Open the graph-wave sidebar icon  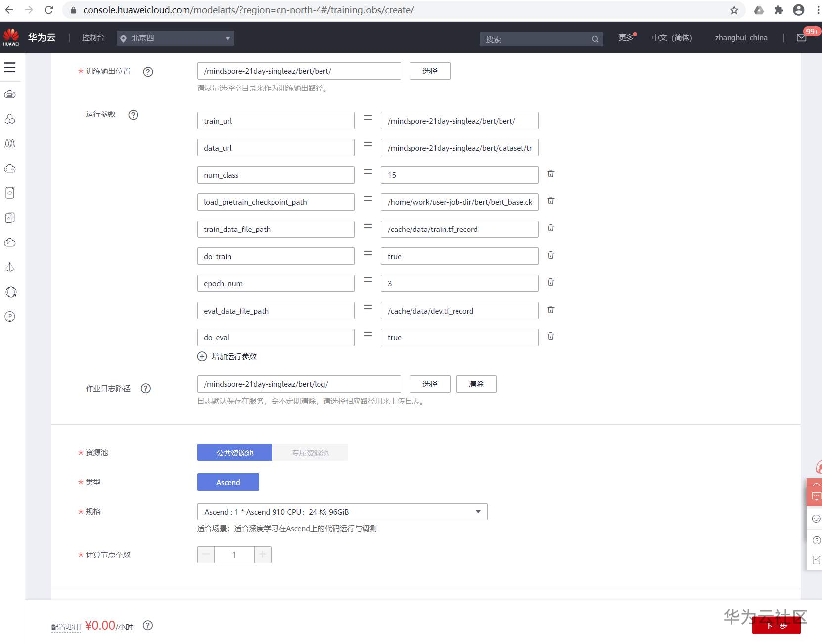tap(10, 144)
